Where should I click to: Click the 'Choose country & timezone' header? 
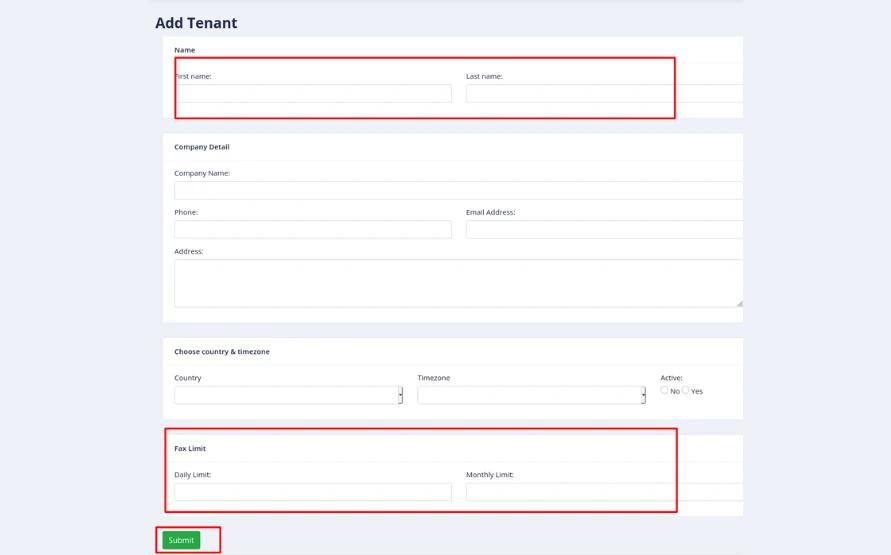point(222,352)
